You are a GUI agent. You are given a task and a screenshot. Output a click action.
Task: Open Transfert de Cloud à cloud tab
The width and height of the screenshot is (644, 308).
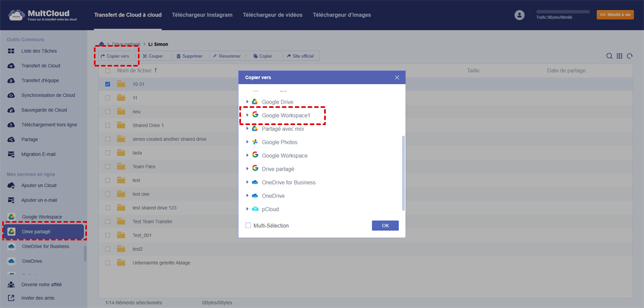128,15
